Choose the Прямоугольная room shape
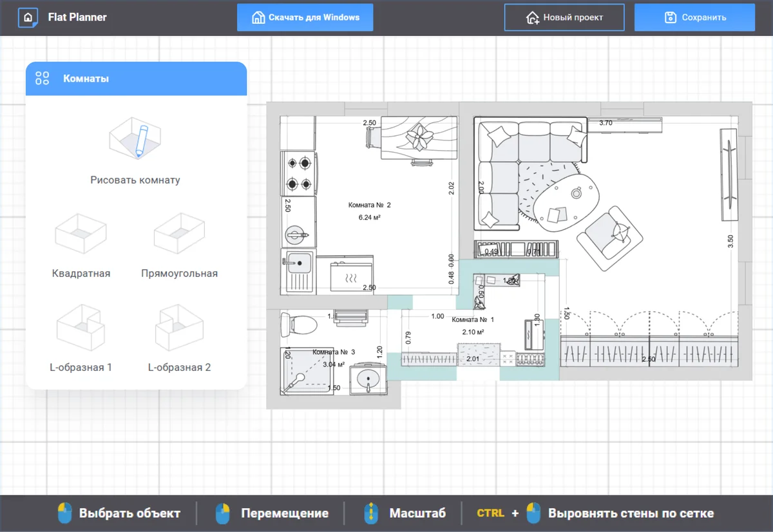The image size is (773, 532). click(179, 233)
